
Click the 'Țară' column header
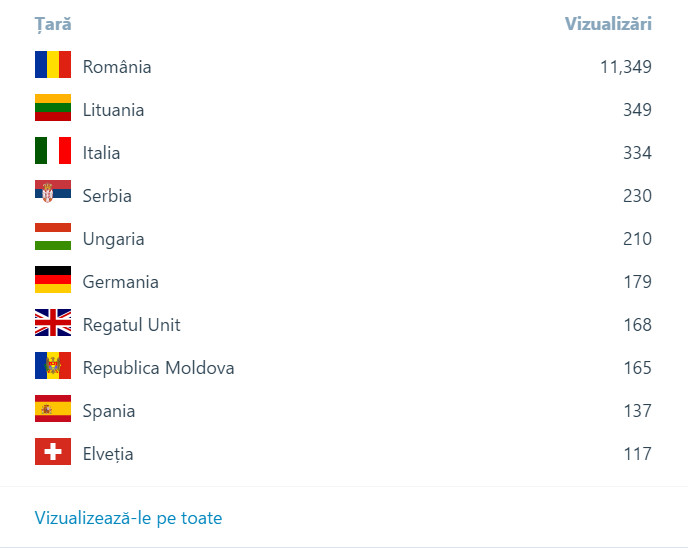53,23
